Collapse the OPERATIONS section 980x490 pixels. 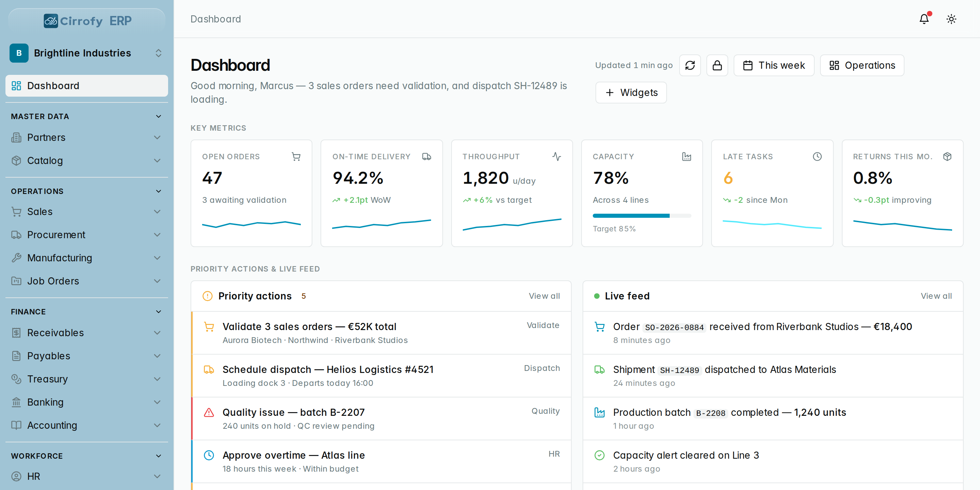(159, 191)
